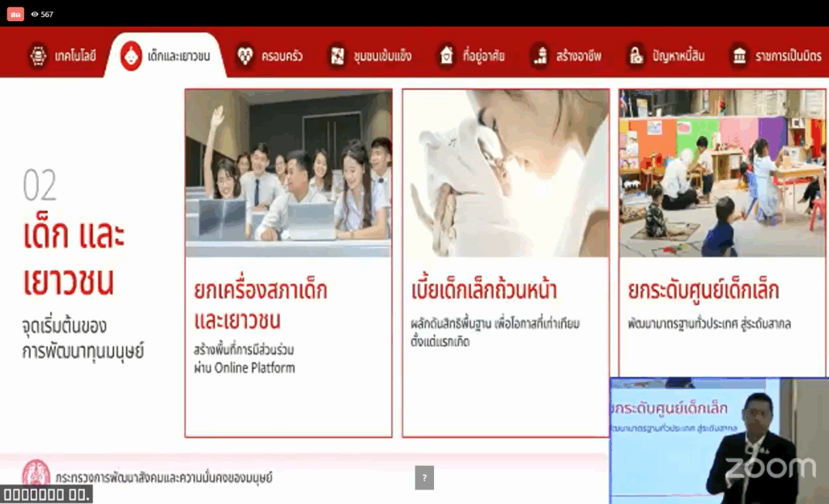Click the housing (ที่อยู่อาศัย) house icon
This screenshot has height=504, width=829.
coord(446,56)
